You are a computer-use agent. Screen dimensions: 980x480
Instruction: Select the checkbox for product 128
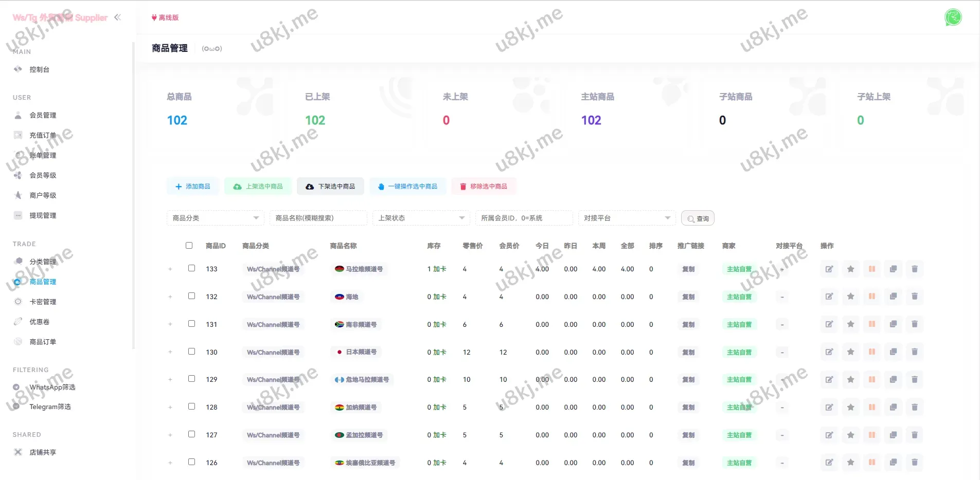192,407
